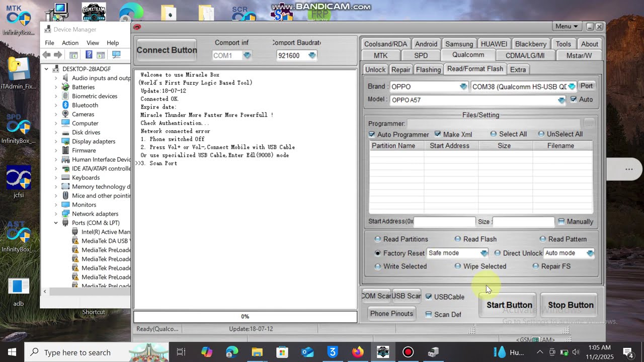Open the iTAdmin_Fix desktop icon
This screenshot has height=362, width=644.
tap(19, 73)
